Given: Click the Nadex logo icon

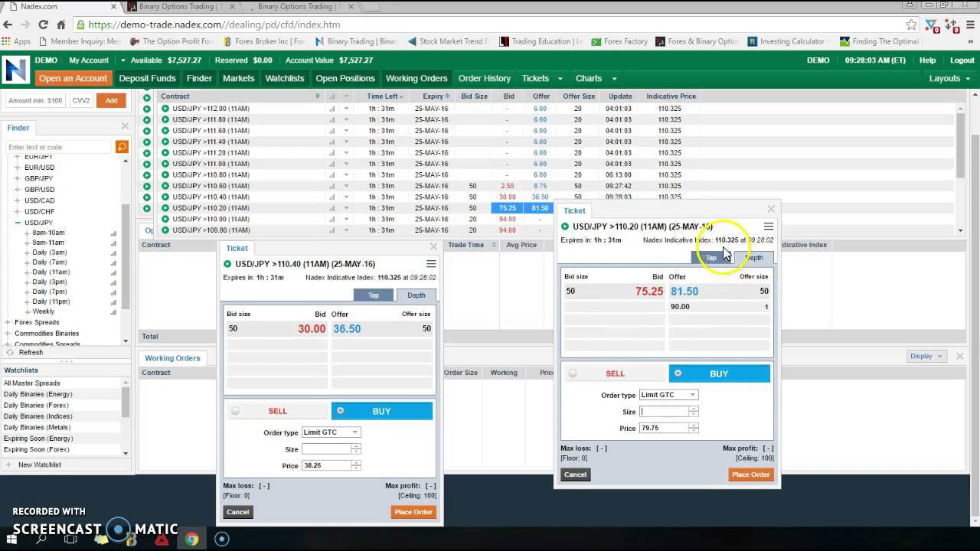Looking at the screenshot, I should [x=15, y=70].
